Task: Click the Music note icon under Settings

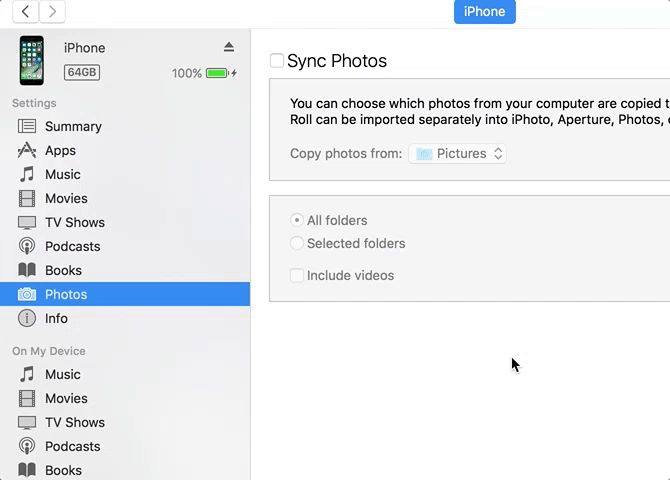Action: tap(27, 175)
